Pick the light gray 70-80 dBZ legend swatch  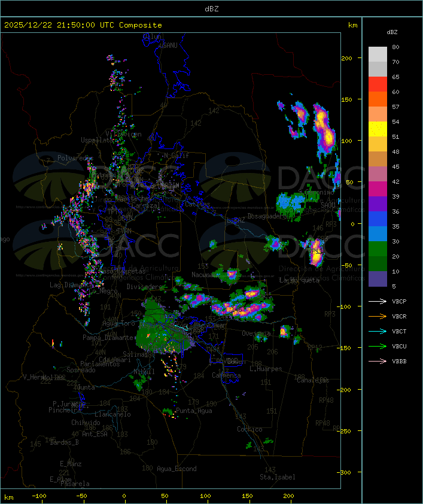coord(378,54)
